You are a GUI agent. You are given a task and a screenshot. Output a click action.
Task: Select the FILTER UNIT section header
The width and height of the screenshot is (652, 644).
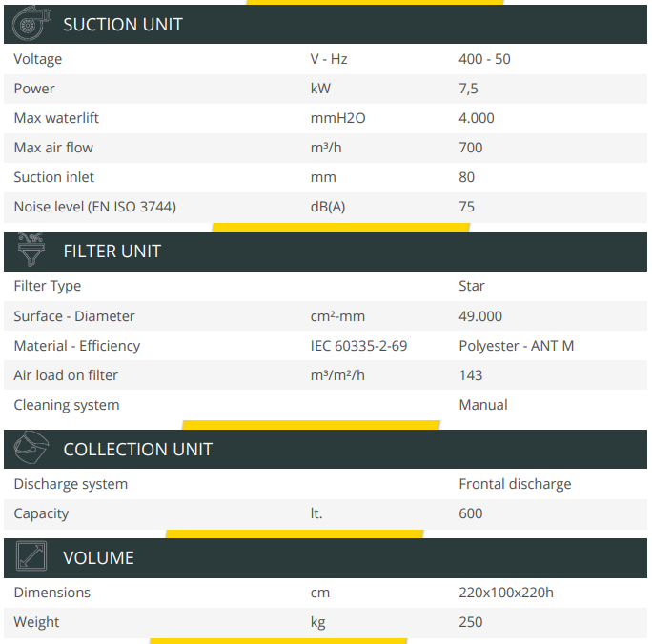tap(112, 252)
